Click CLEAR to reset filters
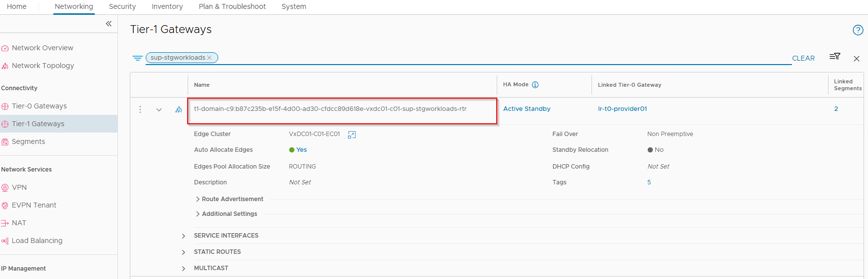 803,58
